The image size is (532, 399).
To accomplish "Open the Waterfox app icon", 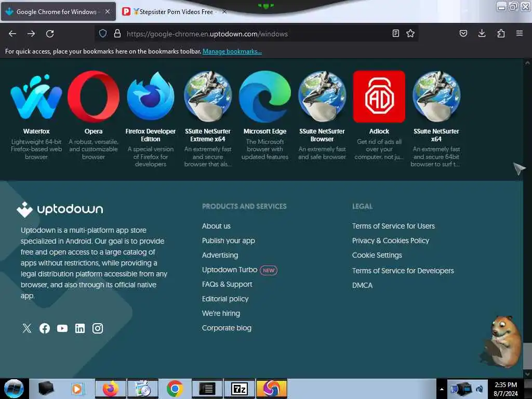I will pyautogui.click(x=36, y=97).
